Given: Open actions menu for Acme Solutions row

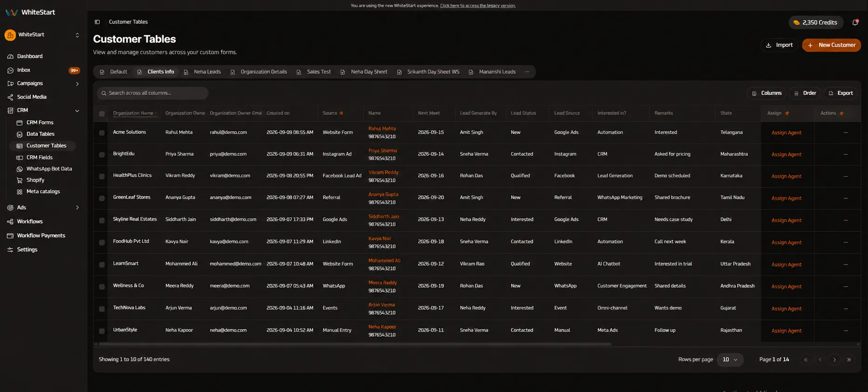Looking at the screenshot, I should click(846, 133).
